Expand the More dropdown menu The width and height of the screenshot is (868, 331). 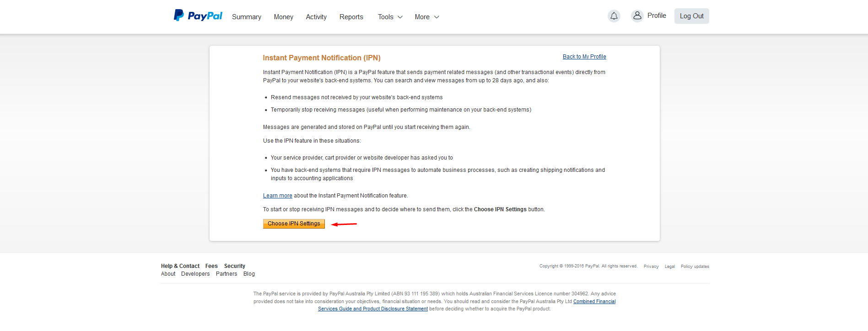tap(427, 17)
